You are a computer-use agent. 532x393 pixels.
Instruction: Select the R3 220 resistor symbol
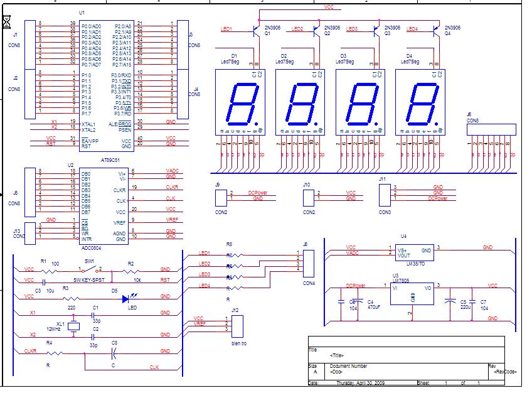[x=72, y=299]
